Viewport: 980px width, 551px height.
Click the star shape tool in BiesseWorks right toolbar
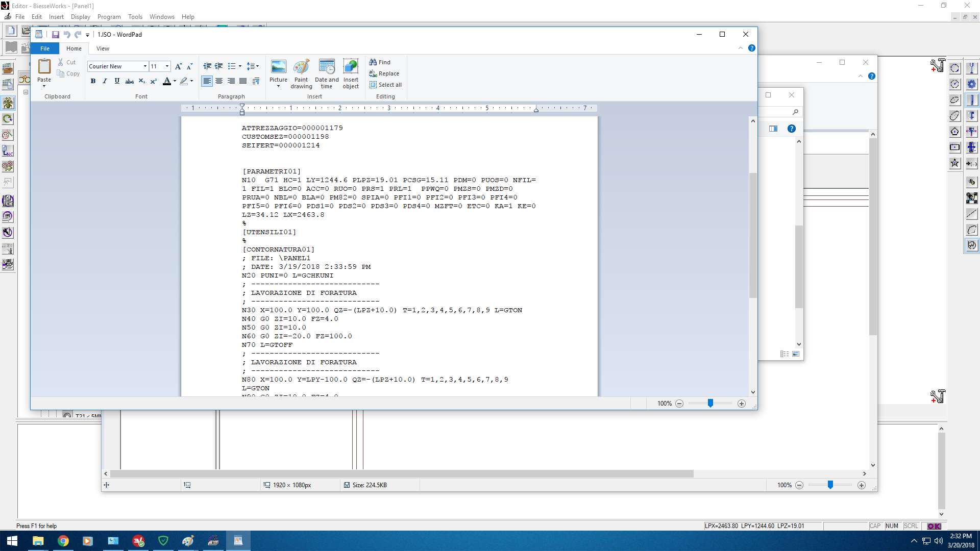tap(954, 163)
